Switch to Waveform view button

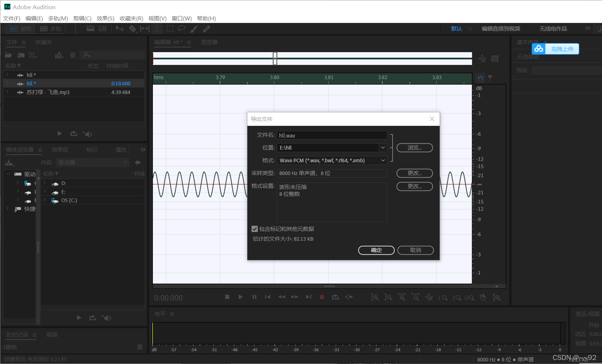[x=21, y=29]
